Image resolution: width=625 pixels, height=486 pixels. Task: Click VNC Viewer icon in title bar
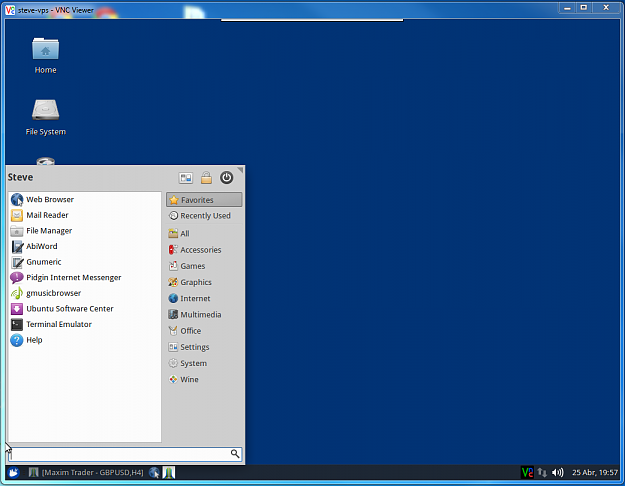10,10
